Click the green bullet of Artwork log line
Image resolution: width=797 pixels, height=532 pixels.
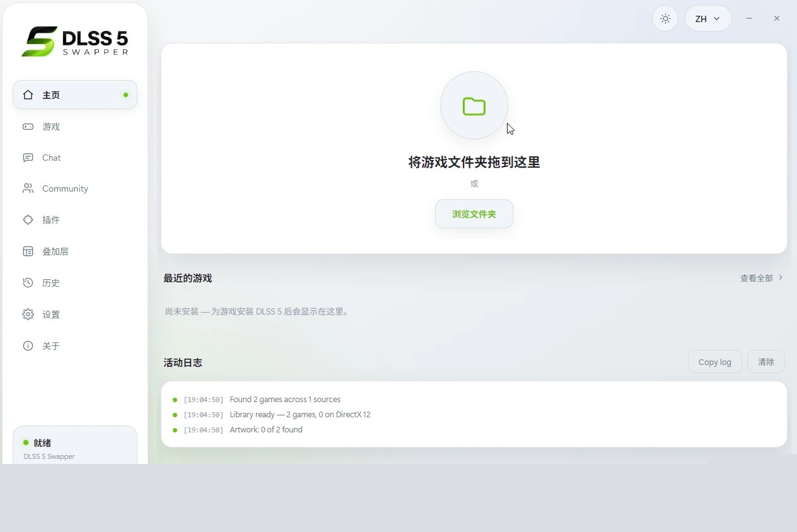[x=175, y=430]
